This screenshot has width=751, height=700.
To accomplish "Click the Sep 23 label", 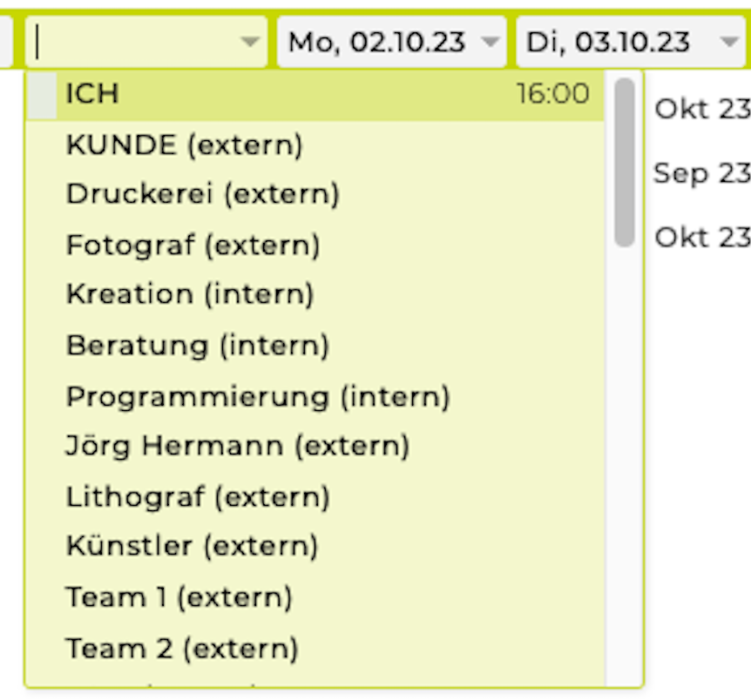I will pyautogui.click(x=701, y=173).
